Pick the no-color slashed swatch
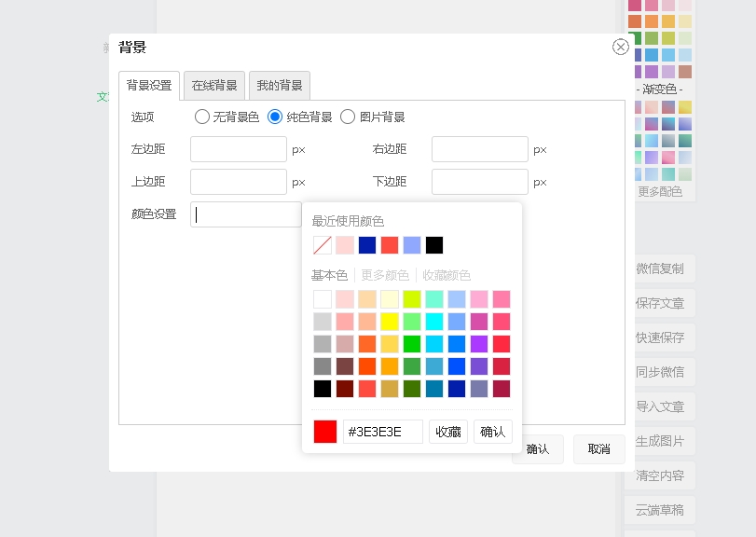This screenshot has height=537, width=756. click(323, 245)
